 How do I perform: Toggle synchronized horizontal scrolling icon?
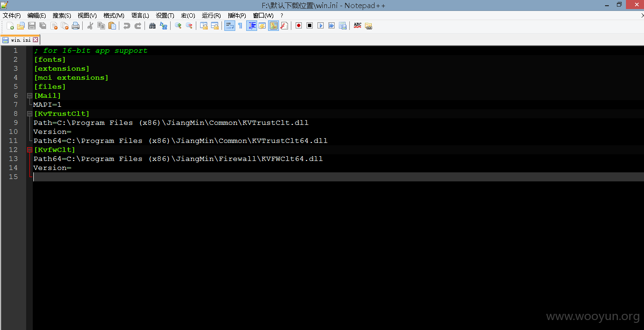tap(214, 26)
